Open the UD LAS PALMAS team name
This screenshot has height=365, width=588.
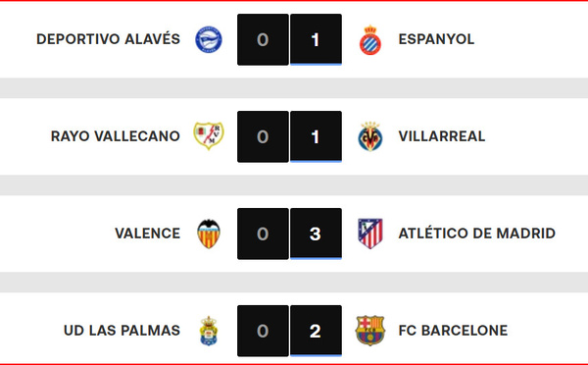(122, 331)
